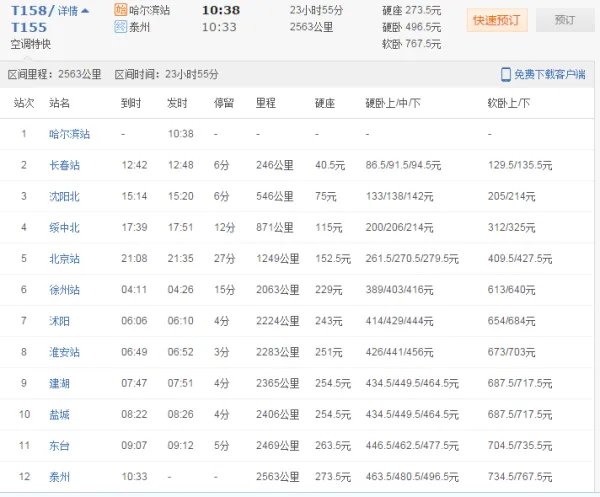Click the phone icon for client download
The width and height of the screenshot is (600, 497).
click(506, 75)
